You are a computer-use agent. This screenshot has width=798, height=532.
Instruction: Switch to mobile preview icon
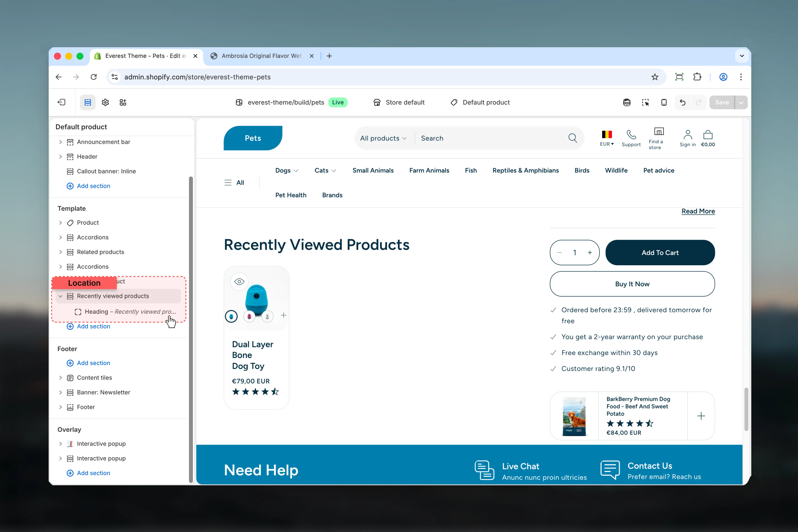[x=664, y=102]
